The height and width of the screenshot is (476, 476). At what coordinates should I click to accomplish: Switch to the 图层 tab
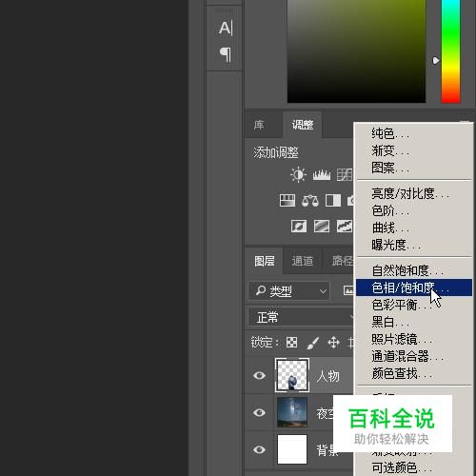click(x=265, y=261)
